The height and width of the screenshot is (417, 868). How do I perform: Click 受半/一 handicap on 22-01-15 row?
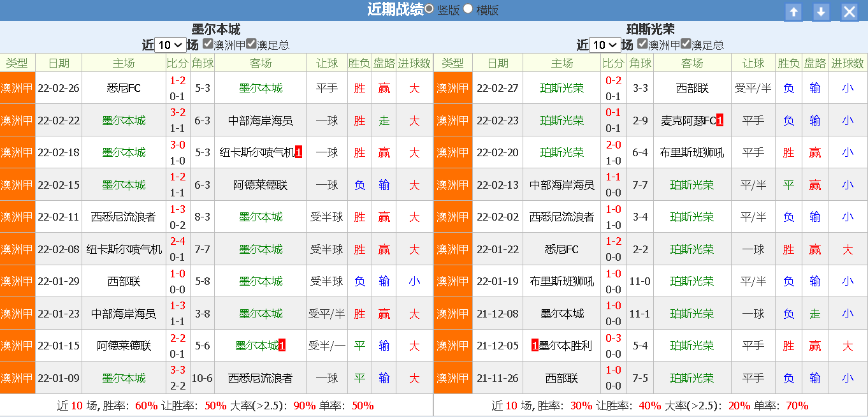327,346
